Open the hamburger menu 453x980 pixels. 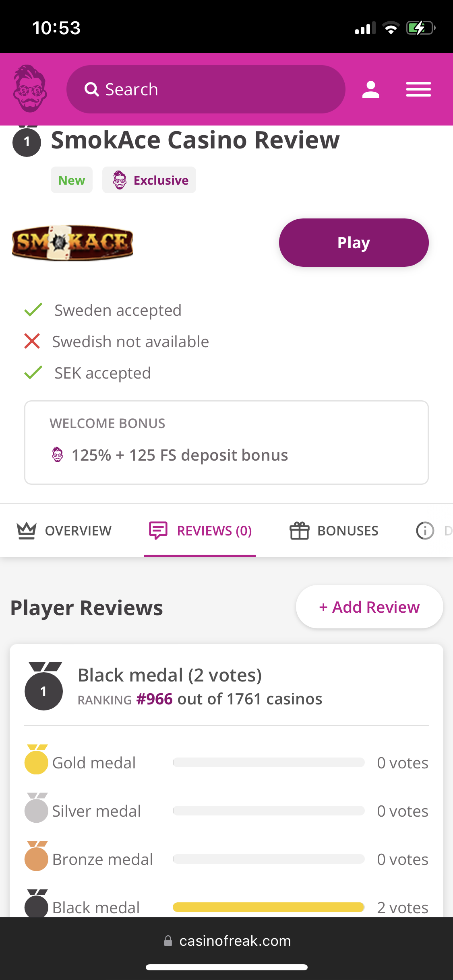[418, 89]
